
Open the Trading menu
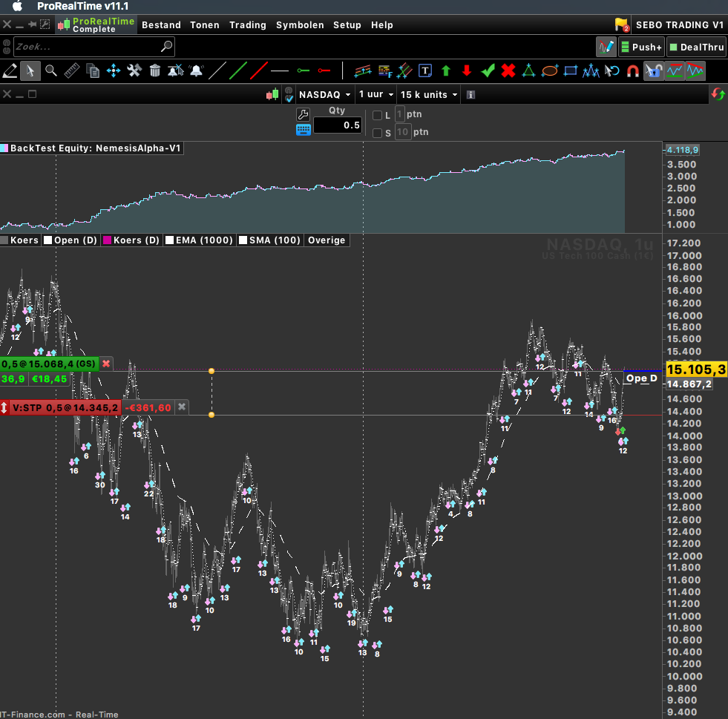[247, 25]
